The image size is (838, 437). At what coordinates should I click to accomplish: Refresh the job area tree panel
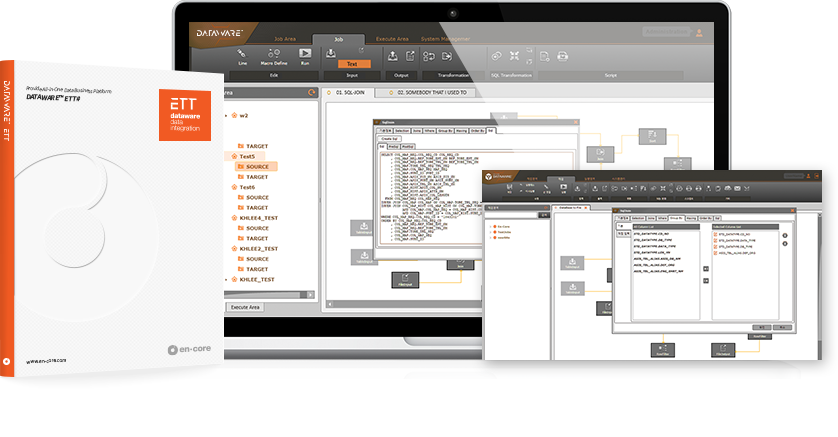[312, 92]
